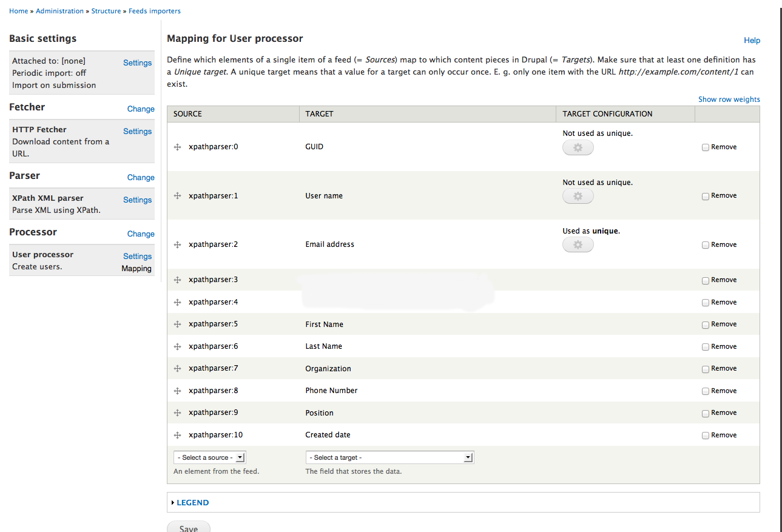Click 'Used as unique.' text

click(x=591, y=231)
